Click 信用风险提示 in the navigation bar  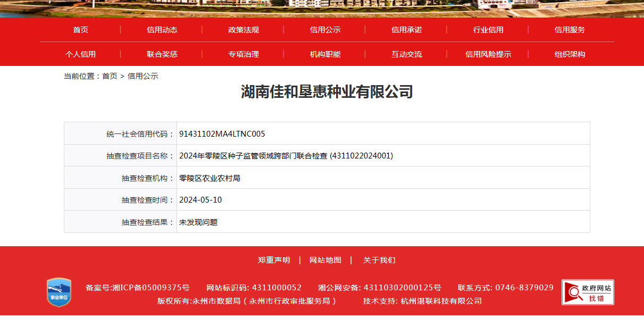[488, 54]
